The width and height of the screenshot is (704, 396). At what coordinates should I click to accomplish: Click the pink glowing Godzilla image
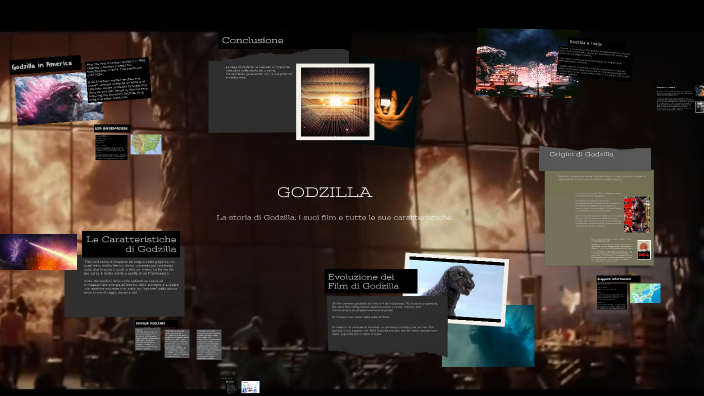[58, 98]
